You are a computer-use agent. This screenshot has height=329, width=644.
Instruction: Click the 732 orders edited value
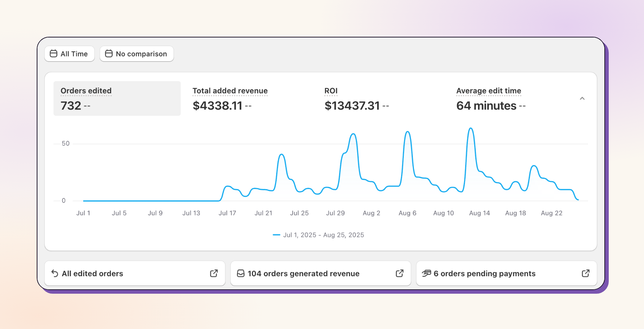71,106
